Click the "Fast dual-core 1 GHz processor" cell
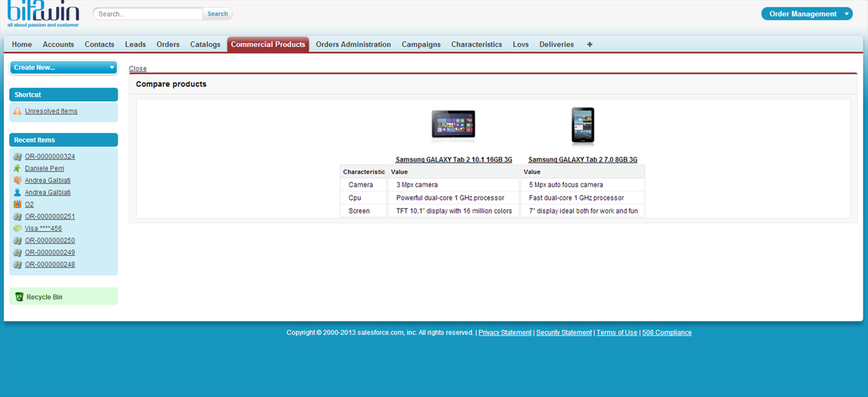 [x=583, y=198]
